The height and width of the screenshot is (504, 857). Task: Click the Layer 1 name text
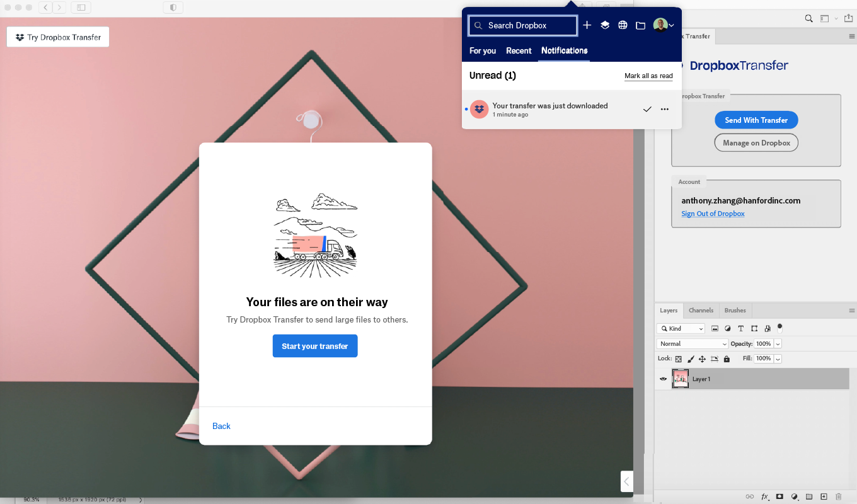click(701, 379)
